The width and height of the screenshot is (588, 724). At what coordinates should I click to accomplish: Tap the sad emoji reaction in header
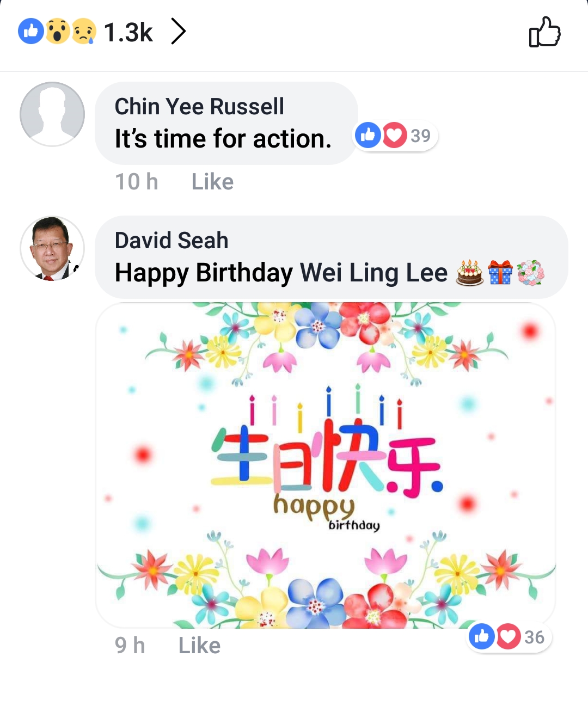(x=83, y=31)
